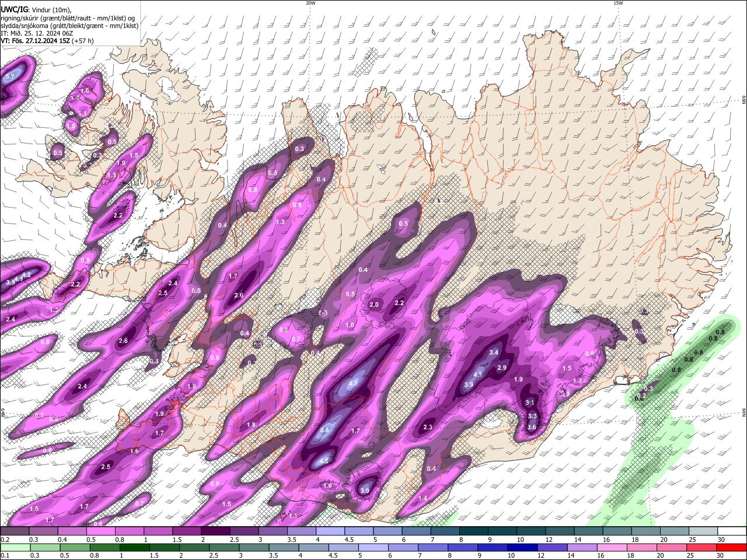The image size is (747, 560).
Task: Click the '0.4' label in the purple legend
Action: click(62, 540)
